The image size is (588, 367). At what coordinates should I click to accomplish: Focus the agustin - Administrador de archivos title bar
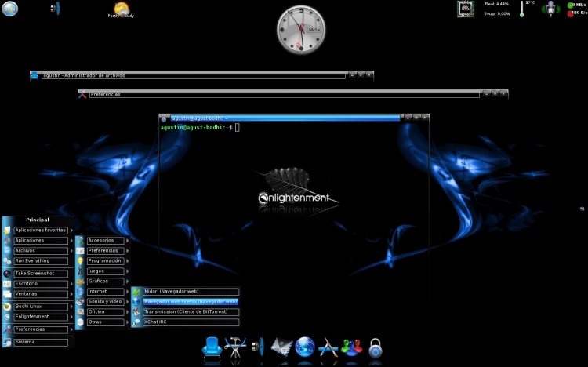(x=193, y=75)
